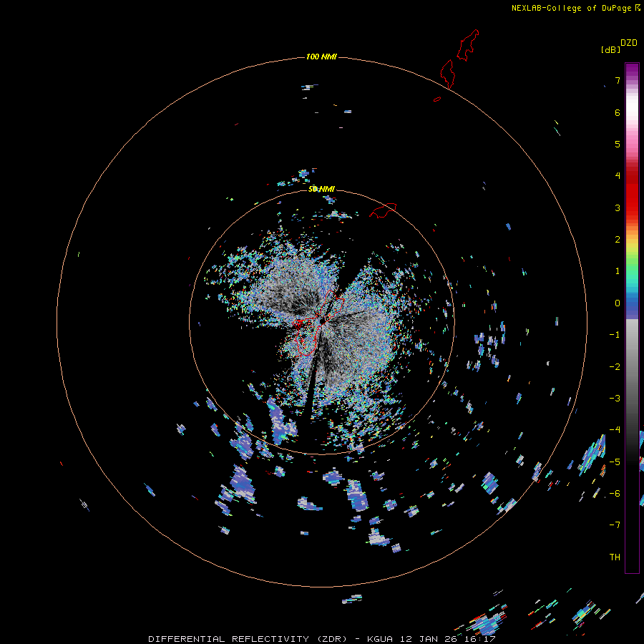
Task: Select the 50 NMI range ring label
Action: click(321, 189)
